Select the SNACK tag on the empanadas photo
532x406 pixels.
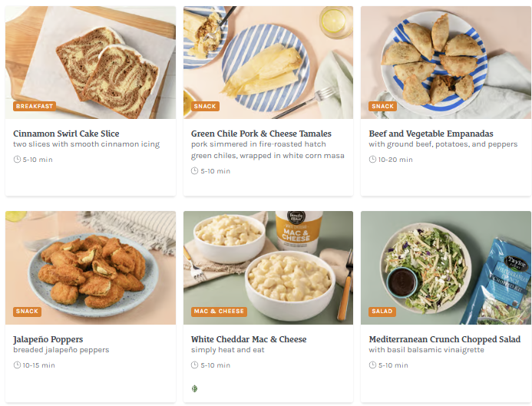pyautogui.click(x=382, y=107)
